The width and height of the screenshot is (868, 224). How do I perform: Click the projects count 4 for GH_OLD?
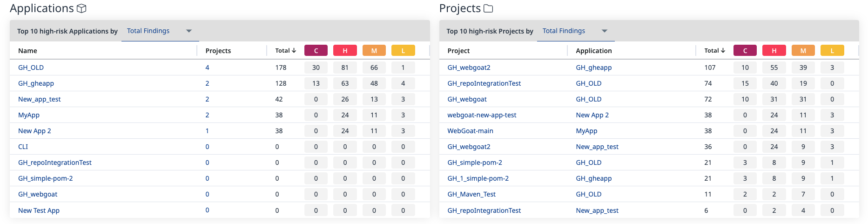[x=207, y=68]
